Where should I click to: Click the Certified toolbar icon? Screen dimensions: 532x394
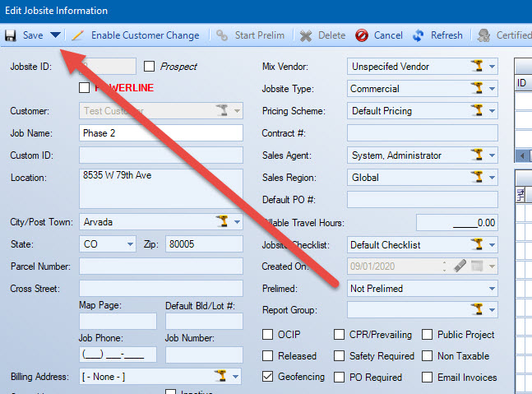point(483,35)
